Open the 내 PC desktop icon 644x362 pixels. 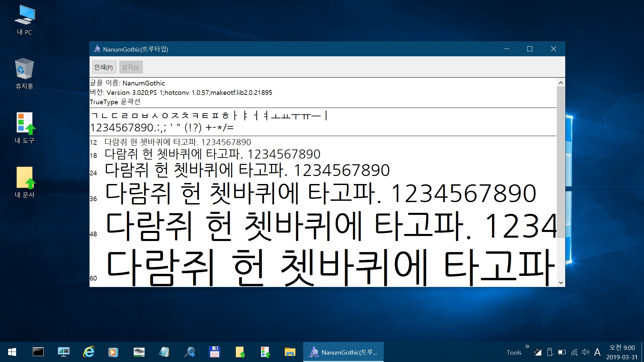click(x=24, y=20)
